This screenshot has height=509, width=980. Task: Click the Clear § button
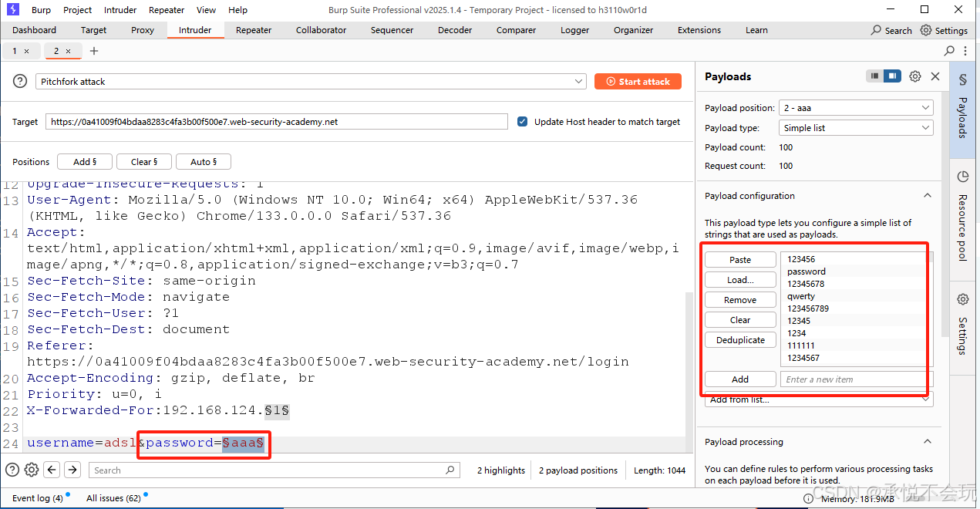click(x=144, y=162)
